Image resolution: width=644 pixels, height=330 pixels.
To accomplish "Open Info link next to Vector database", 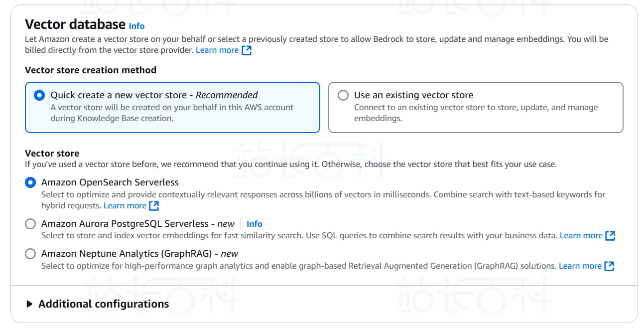I will pyautogui.click(x=136, y=26).
